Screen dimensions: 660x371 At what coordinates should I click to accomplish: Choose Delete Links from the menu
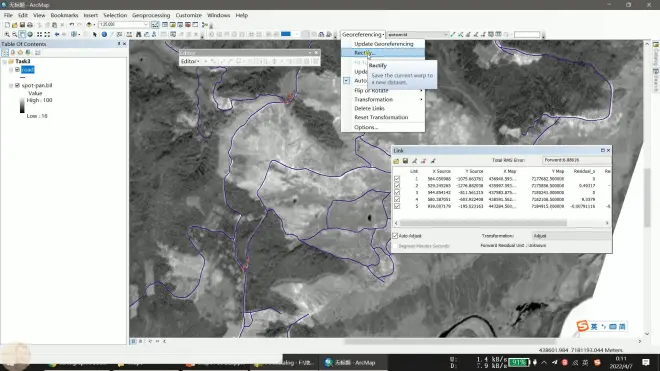(x=383, y=108)
